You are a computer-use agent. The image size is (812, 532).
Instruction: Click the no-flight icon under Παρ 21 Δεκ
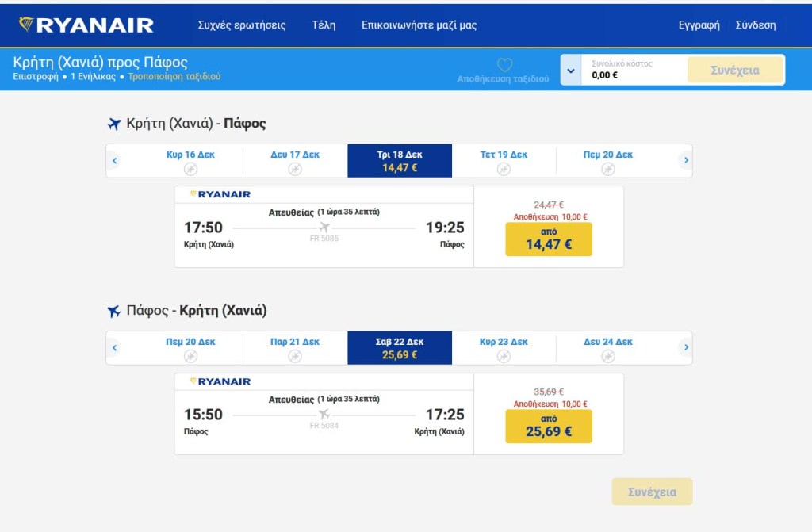[295, 356]
